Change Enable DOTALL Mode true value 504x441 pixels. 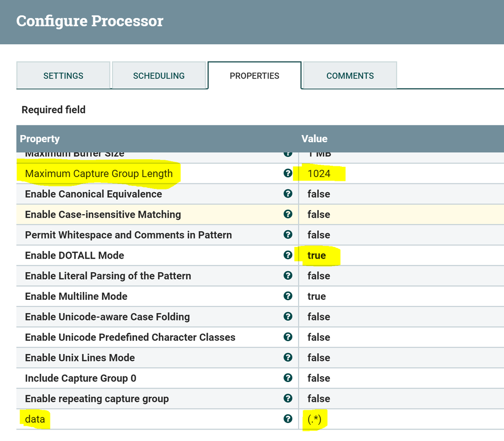(317, 256)
